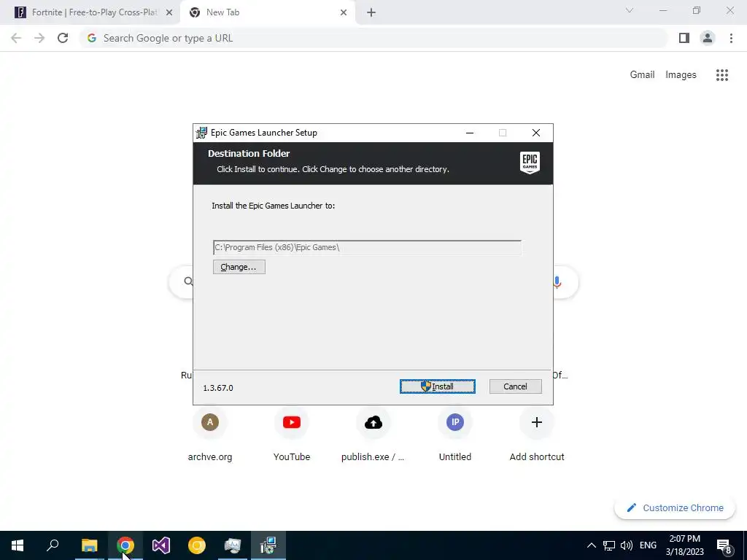
Task: Click Customize Chrome button
Action: (675, 507)
